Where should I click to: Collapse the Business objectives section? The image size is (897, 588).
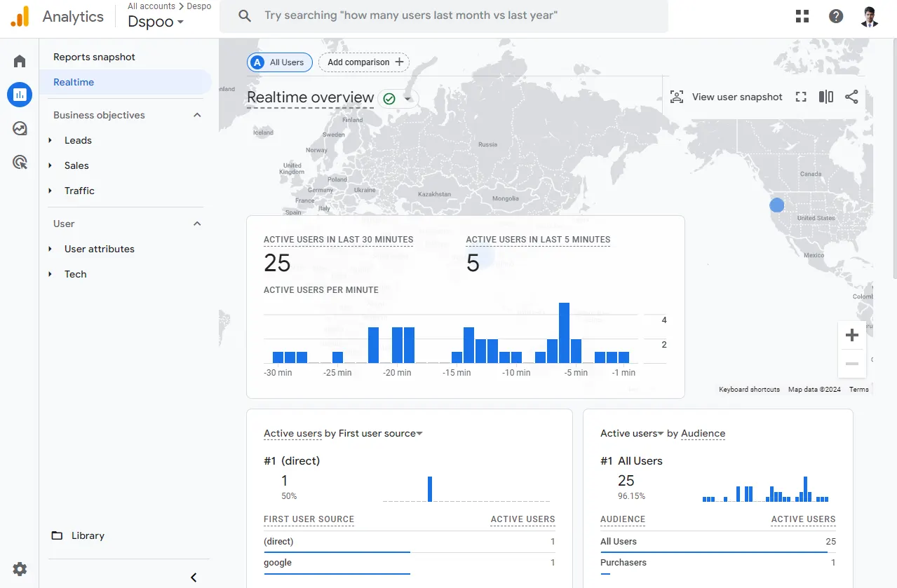(197, 115)
